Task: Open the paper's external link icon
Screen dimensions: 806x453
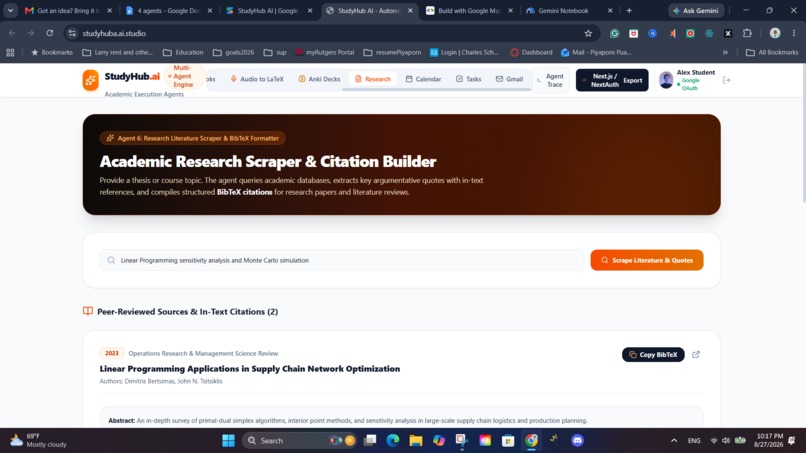Action: (x=696, y=355)
